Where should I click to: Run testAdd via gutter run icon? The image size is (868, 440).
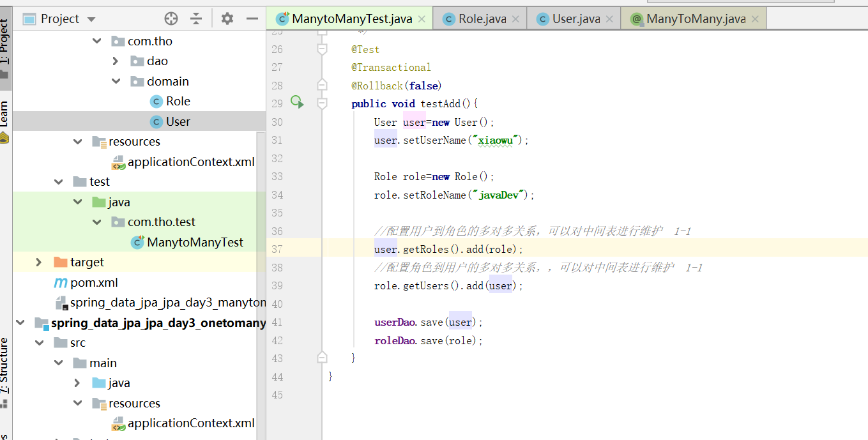coord(297,102)
